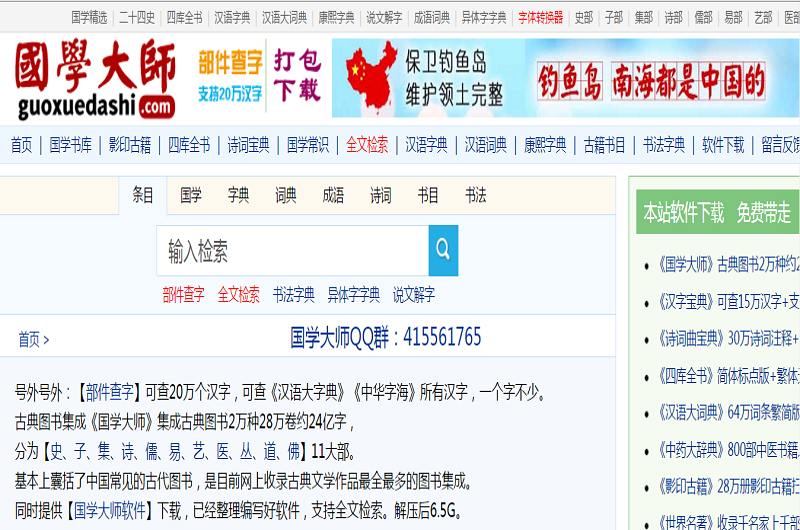Image resolution: width=800 pixels, height=530 pixels.
Task: Click 易部 in the top gray bar
Action: [733, 18]
